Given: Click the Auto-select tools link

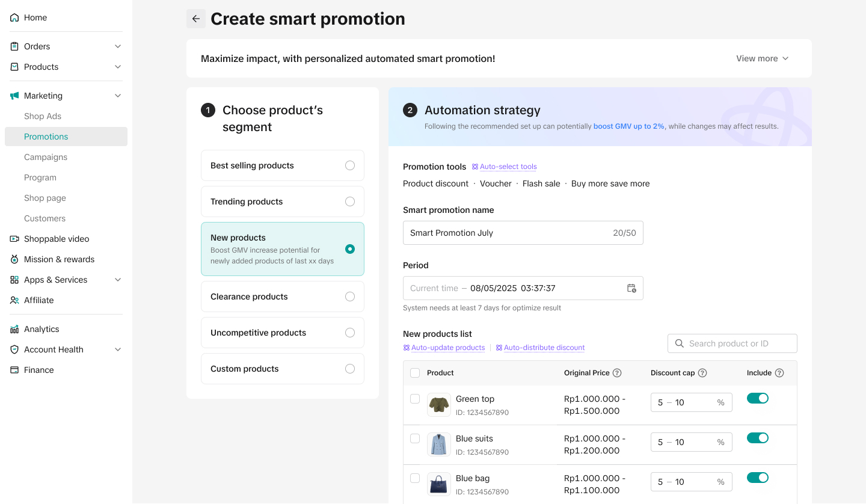Looking at the screenshot, I should [508, 167].
